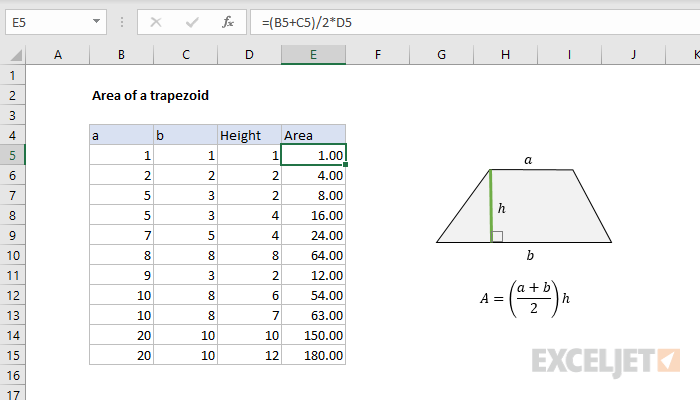Click the confirm checkmark formula icon

point(192,22)
